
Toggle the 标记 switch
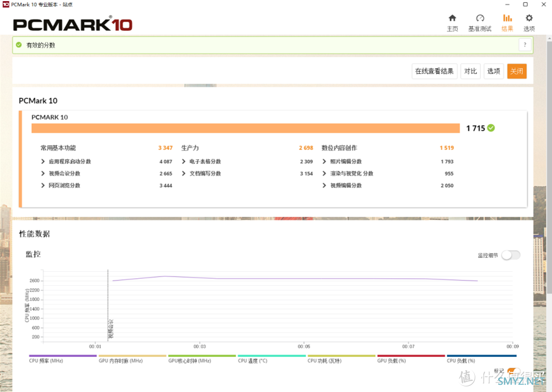pos(513,371)
